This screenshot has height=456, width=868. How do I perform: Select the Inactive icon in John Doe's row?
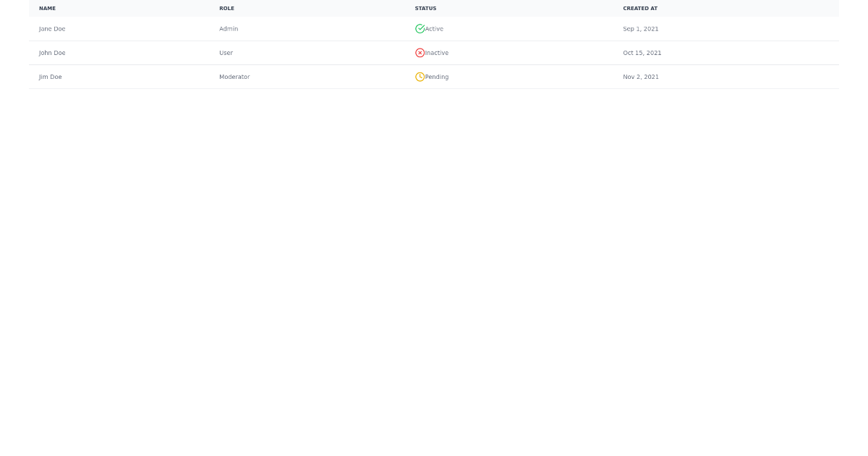click(x=420, y=52)
